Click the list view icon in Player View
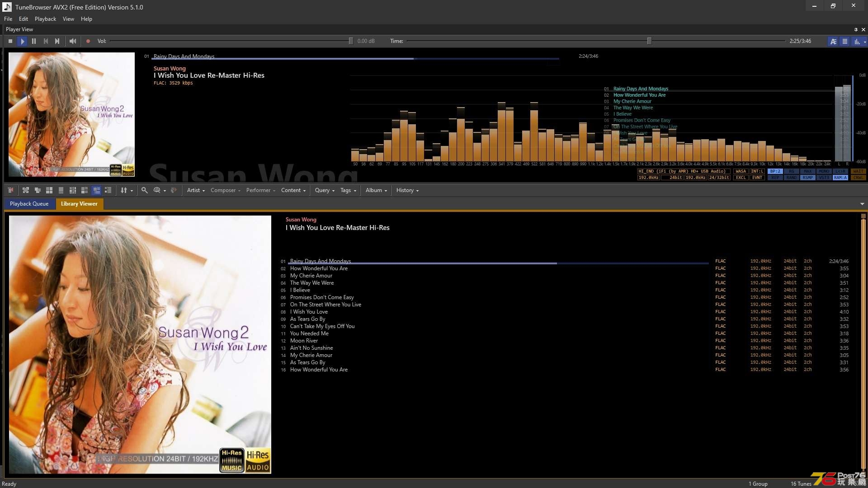The height and width of the screenshot is (488, 868). tap(844, 41)
